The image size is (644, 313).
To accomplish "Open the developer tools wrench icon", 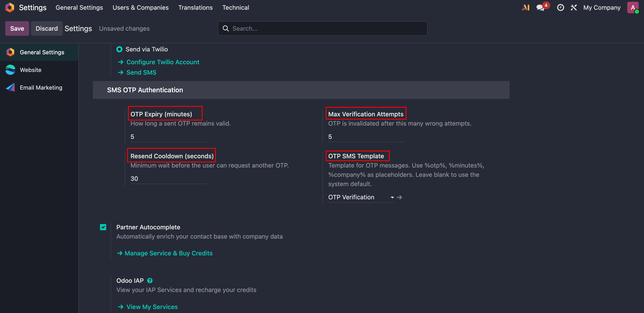I will (x=574, y=8).
